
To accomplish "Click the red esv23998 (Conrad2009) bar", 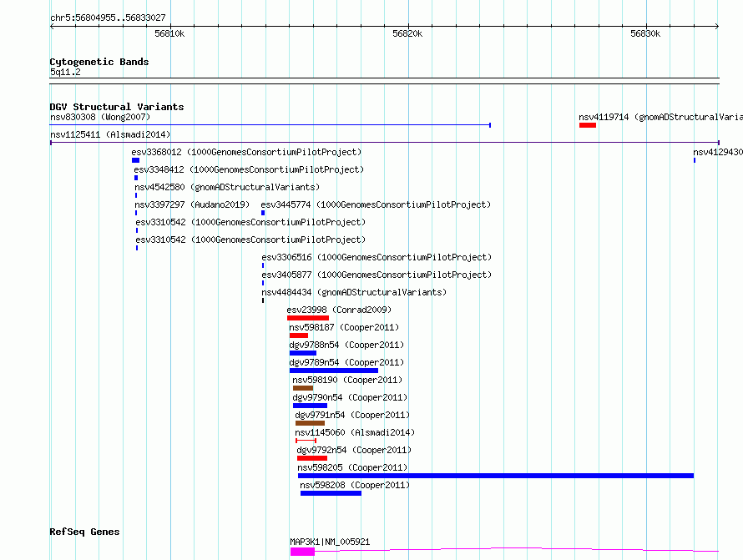I will [x=308, y=318].
